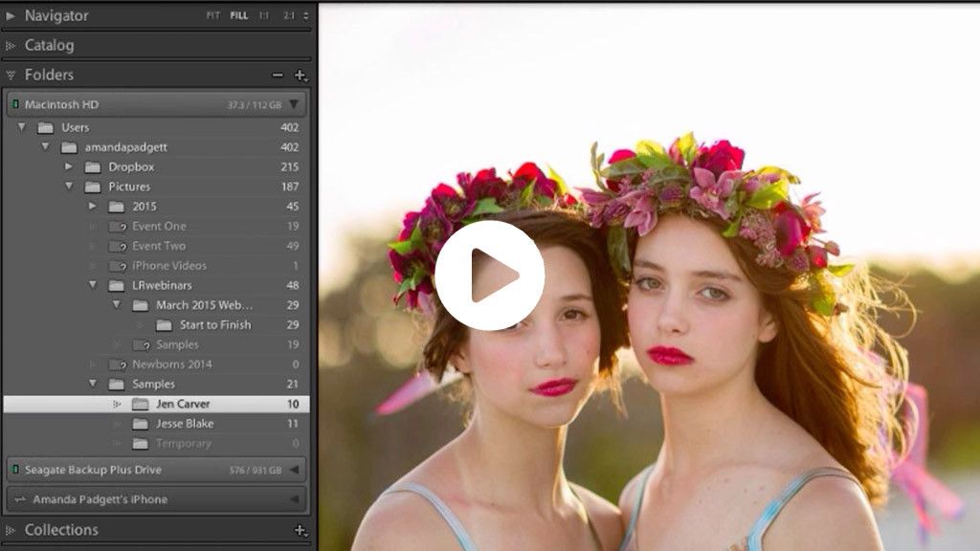
Task: Click the photo count 215 beside Dropbox
Action: click(289, 166)
